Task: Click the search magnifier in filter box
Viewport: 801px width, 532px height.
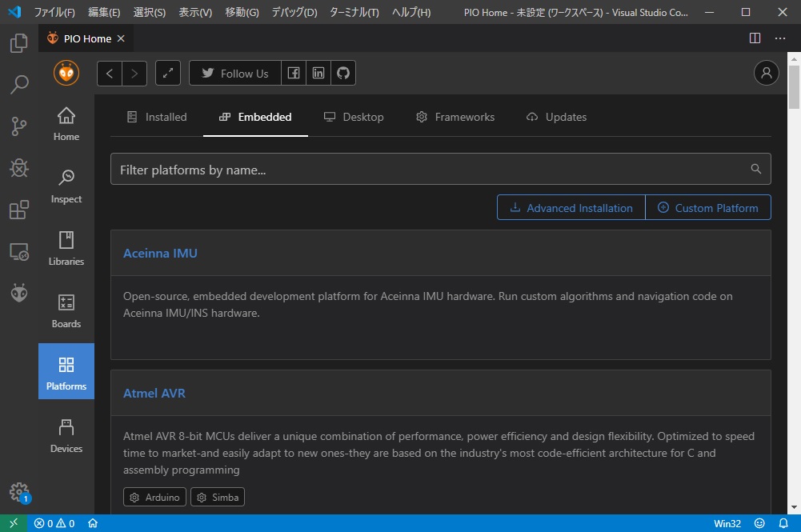Action: pyautogui.click(x=756, y=169)
